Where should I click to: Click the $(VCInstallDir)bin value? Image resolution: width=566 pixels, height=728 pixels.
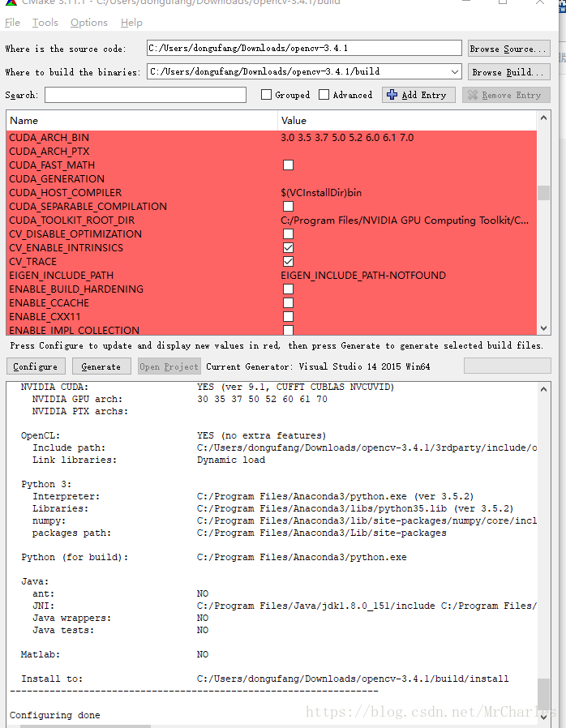pos(321,193)
